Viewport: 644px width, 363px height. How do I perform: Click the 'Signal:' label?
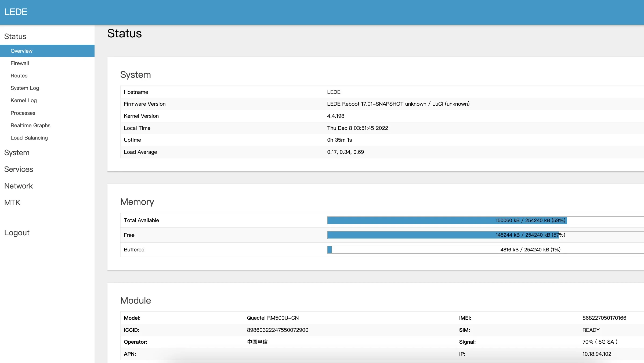pyautogui.click(x=467, y=342)
